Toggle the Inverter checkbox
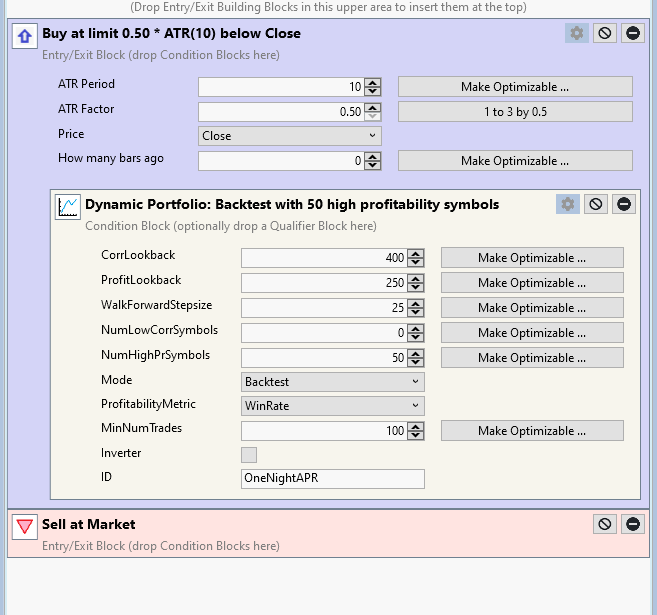This screenshot has height=615, width=657. click(x=249, y=455)
